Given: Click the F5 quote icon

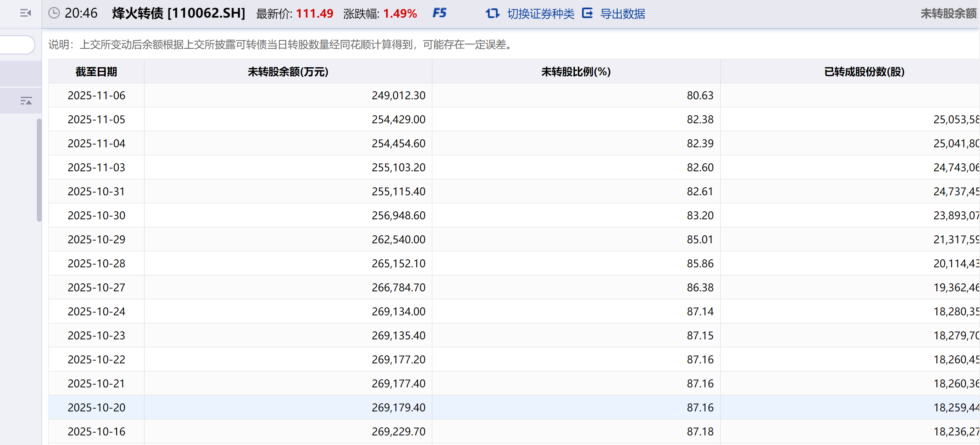Looking at the screenshot, I should tap(440, 13).
